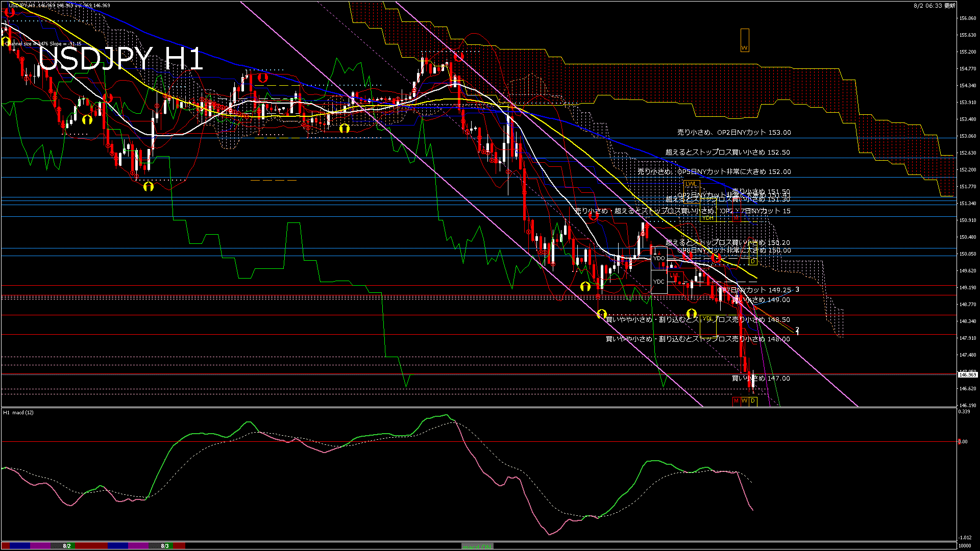Click the yellow up arrow left of the YDL box

692,313
